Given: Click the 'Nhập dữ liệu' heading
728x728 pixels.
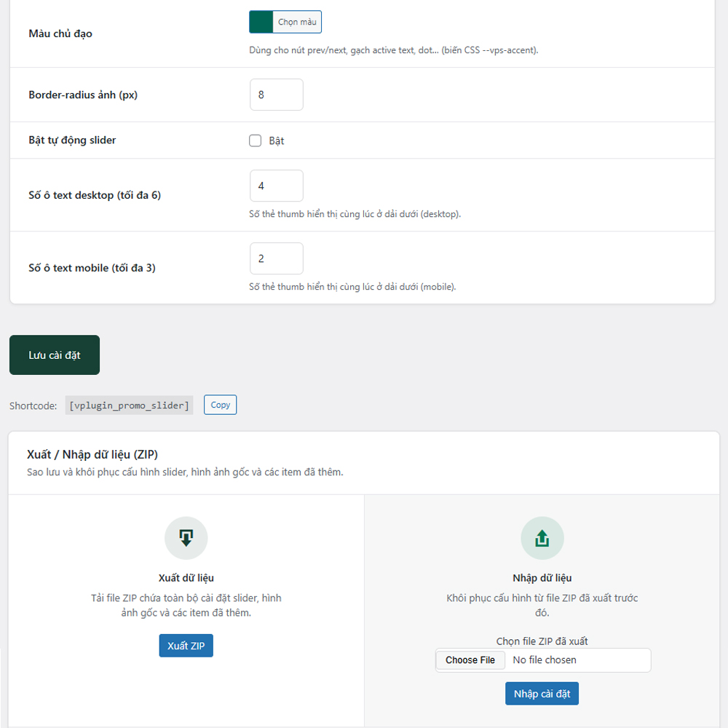Looking at the screenshot, I should (x=542, y=578).
